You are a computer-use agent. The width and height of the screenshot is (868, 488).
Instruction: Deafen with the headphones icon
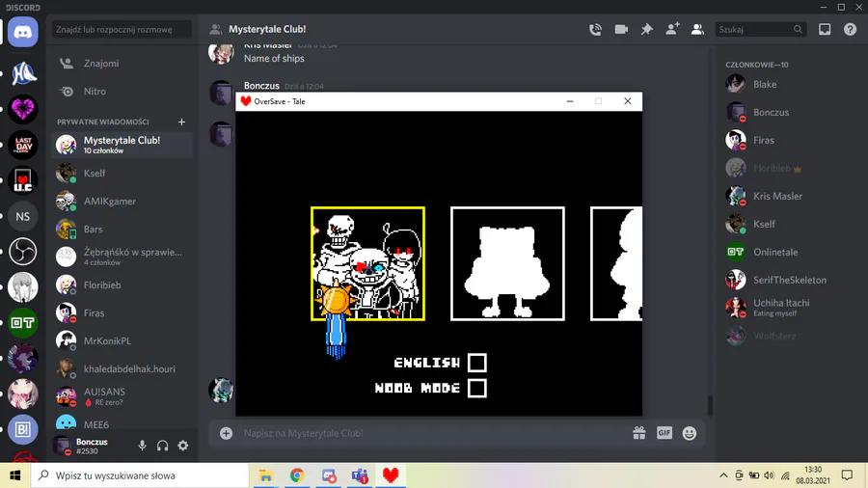pos(162,446)
